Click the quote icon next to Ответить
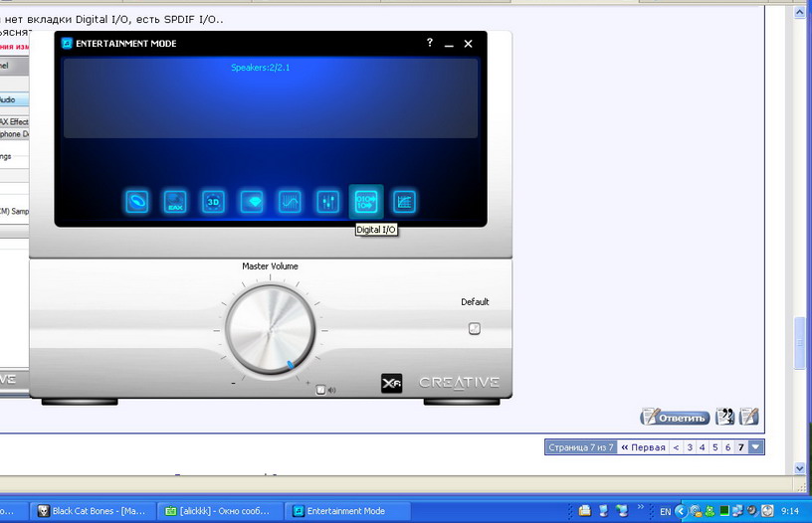This screenshot has width=812, height=523. pos(725,417)
